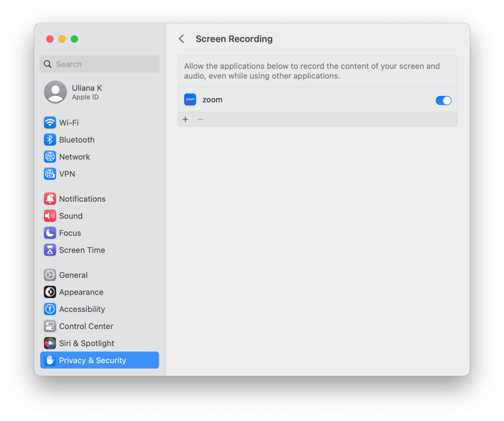Image resolution: width=504 pixels, height=421 pixels.
Task: Open the Accessibility label
Action: [x=82, y=309]
